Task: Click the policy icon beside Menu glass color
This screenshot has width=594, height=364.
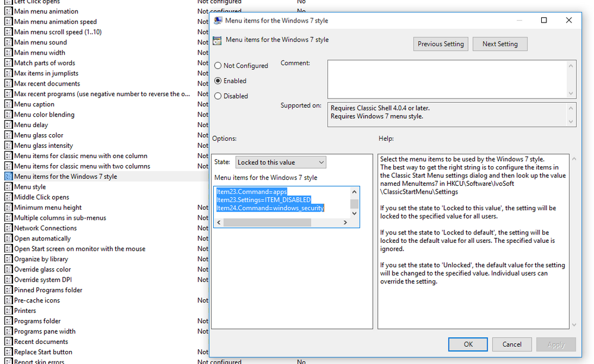Action: point(8,135)
